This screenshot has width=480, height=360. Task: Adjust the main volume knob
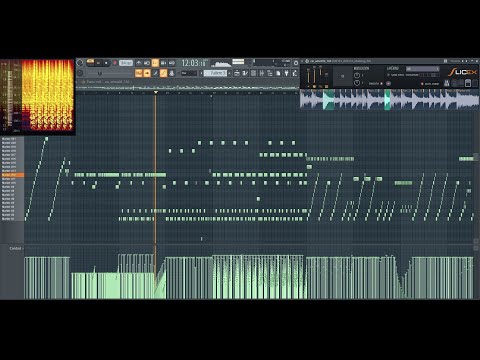[80, 73]
